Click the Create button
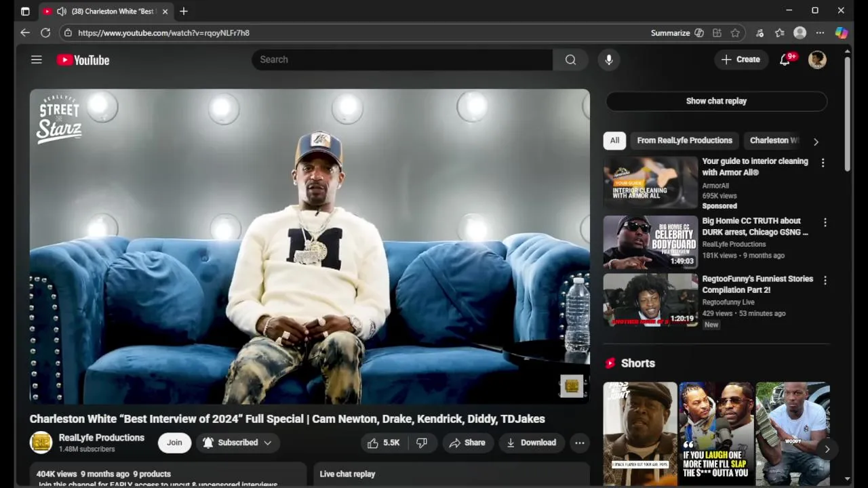Image resolution: width=868 pixels, height=488 pixels. (x=741, y=60)
